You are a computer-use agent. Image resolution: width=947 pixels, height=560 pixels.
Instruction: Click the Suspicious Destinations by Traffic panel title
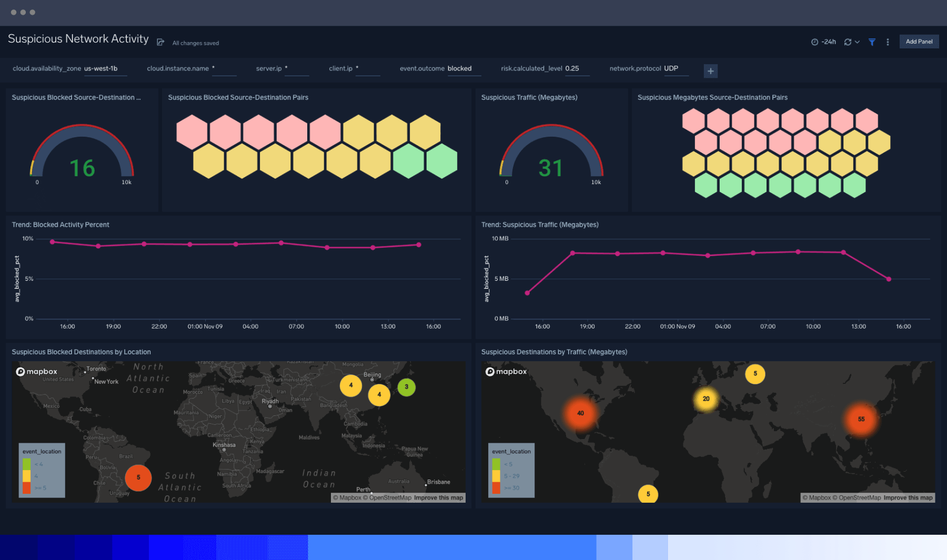pyautogui.click(x=554, y=352)
